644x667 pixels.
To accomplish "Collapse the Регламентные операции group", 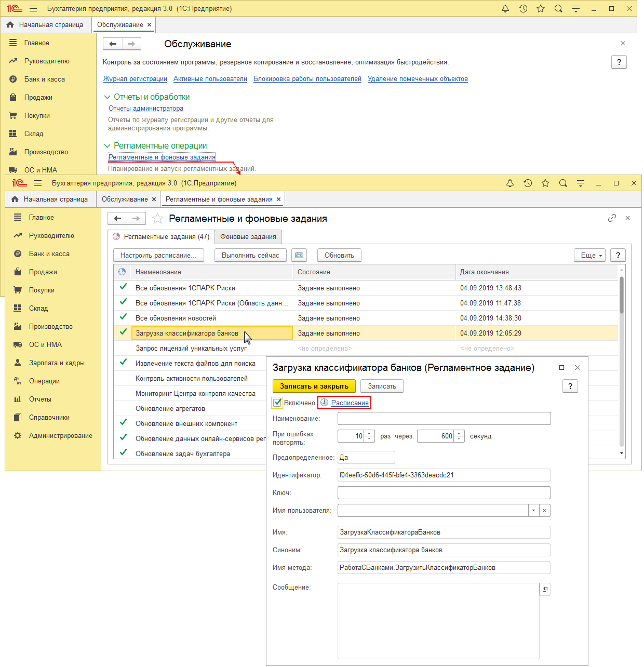I will 108,146.
